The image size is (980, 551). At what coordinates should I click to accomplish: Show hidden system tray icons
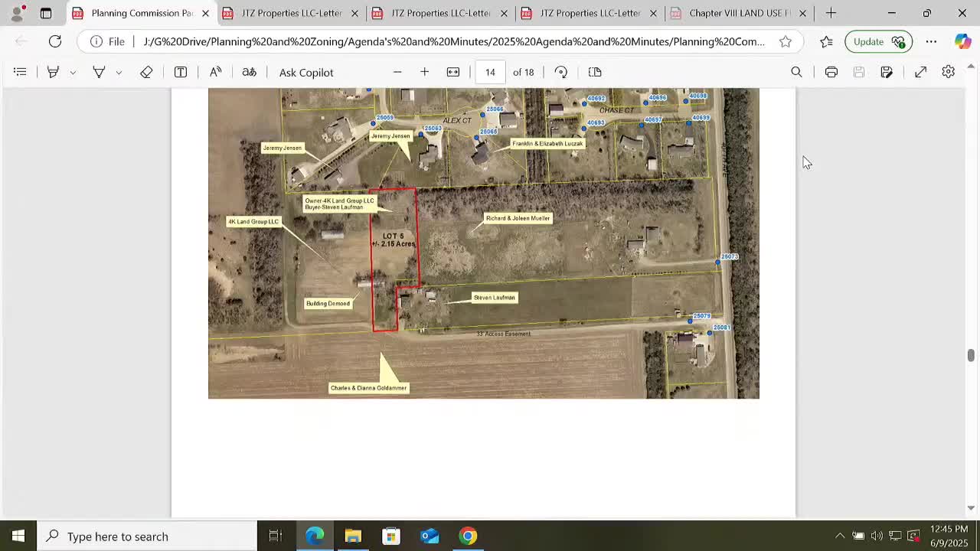[x=840, y=536]
